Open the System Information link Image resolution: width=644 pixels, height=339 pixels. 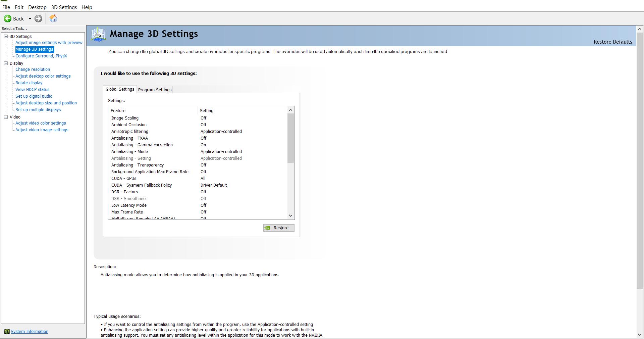click(30, 332)
